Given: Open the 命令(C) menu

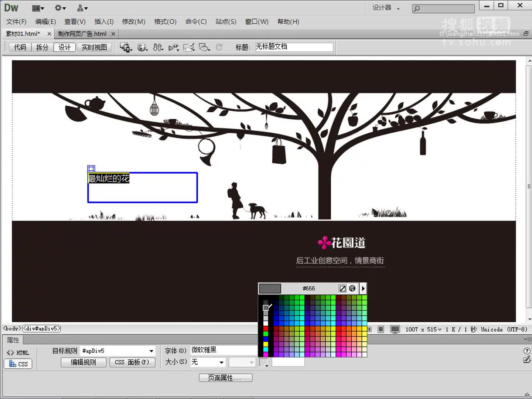Looking at the screenshot, I should (196, 22).
